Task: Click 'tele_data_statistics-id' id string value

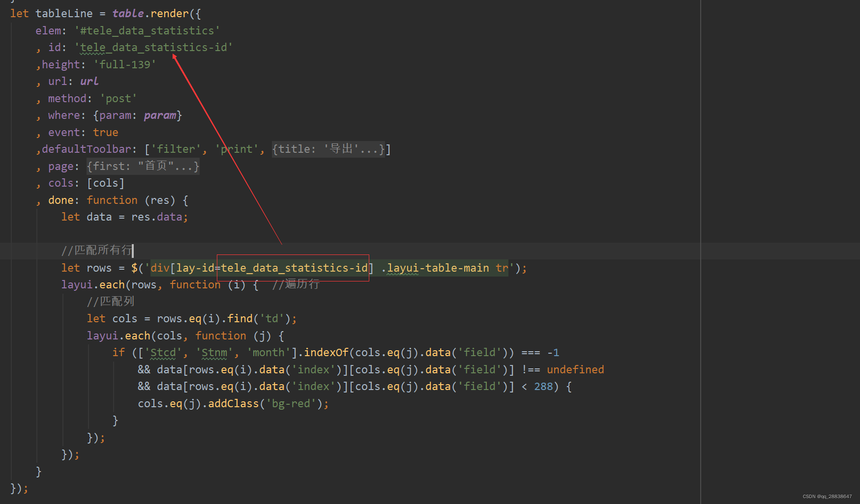Action: [x=153, y=48]
